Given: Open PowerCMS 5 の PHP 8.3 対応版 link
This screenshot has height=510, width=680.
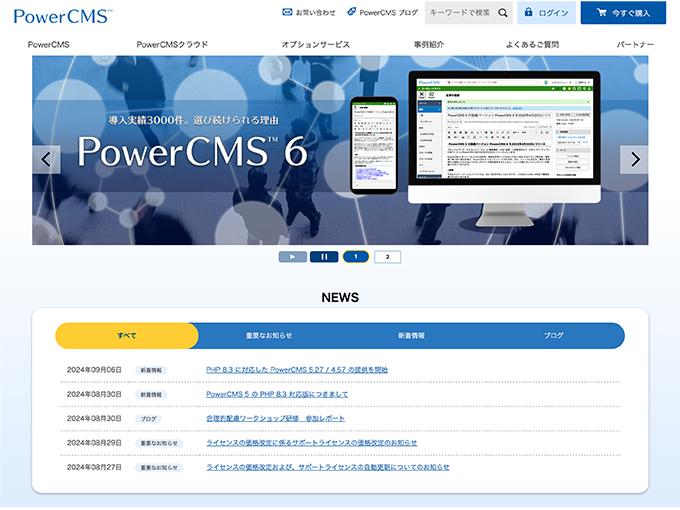Looking at the screenshot, I should tap(277, 394).
